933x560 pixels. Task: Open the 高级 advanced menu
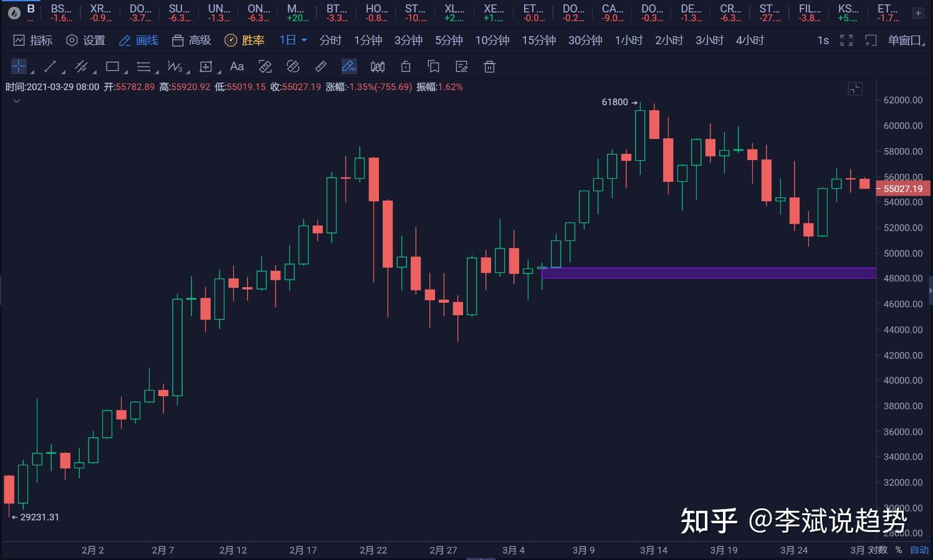[x=192, y=40]
